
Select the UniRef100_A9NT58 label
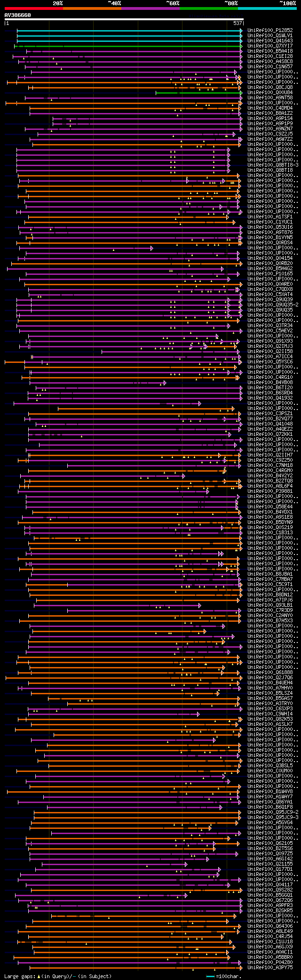tap(270, 97)
